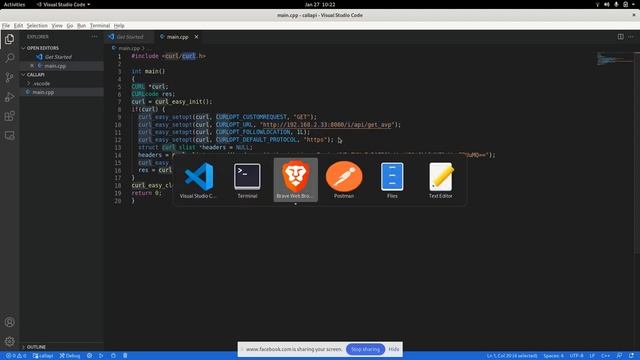
Task: Close main.cpp in Open Editors list
Action: (x=32, y=66)
